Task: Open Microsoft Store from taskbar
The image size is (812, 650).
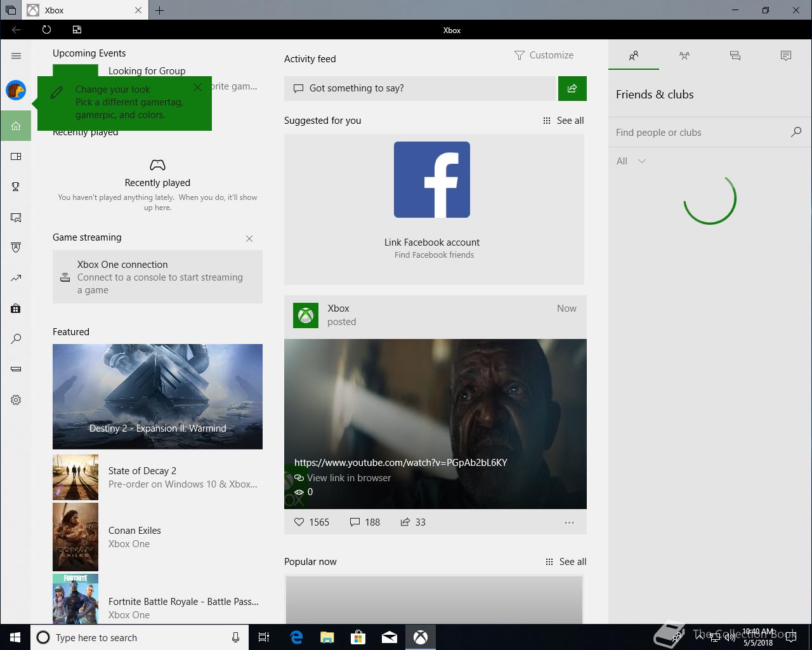Action: 358,637
